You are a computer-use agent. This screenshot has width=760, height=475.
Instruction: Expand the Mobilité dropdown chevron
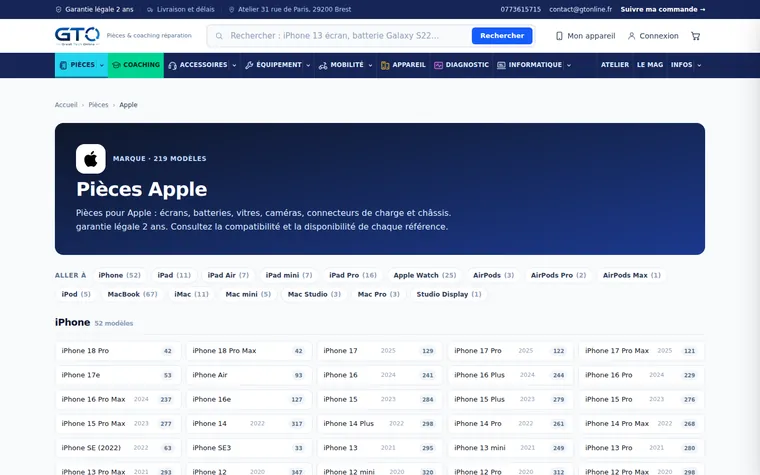coord(370,65)
